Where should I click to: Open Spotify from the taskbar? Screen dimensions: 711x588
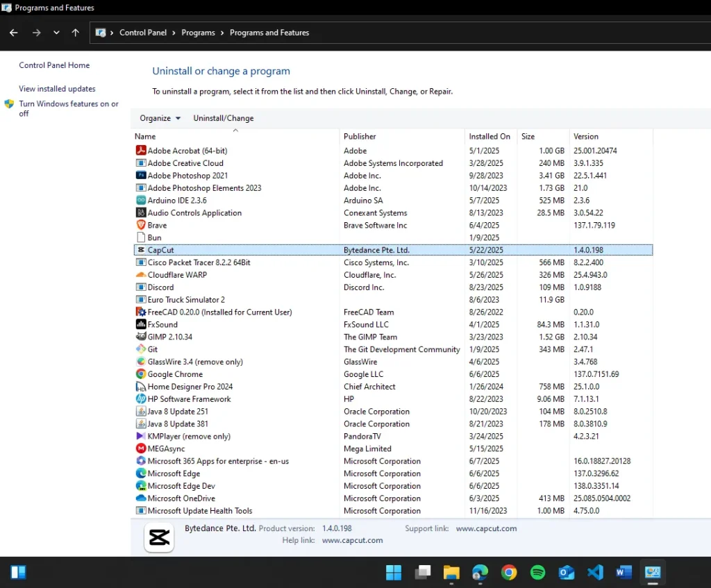coord(538,573)
